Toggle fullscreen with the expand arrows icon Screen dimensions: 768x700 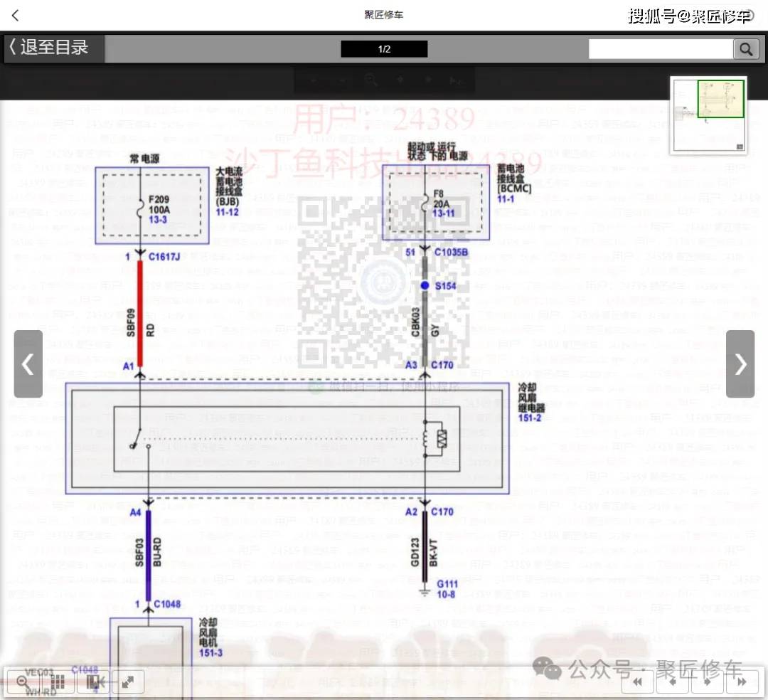(128, 682)
